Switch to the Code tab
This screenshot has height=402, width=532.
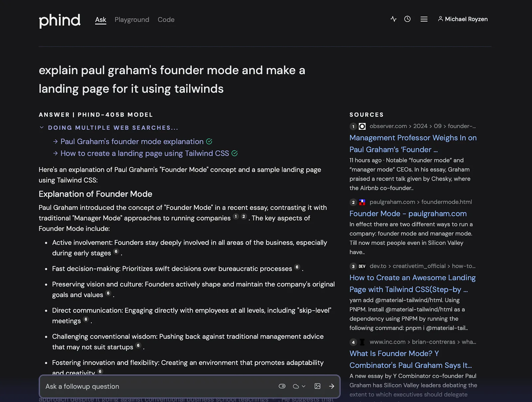pos(166,20)
